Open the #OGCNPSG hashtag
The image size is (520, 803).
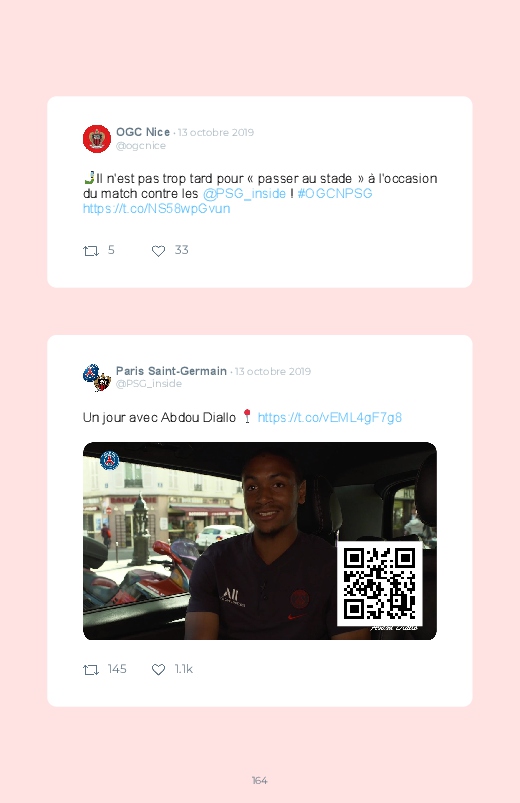335,194
